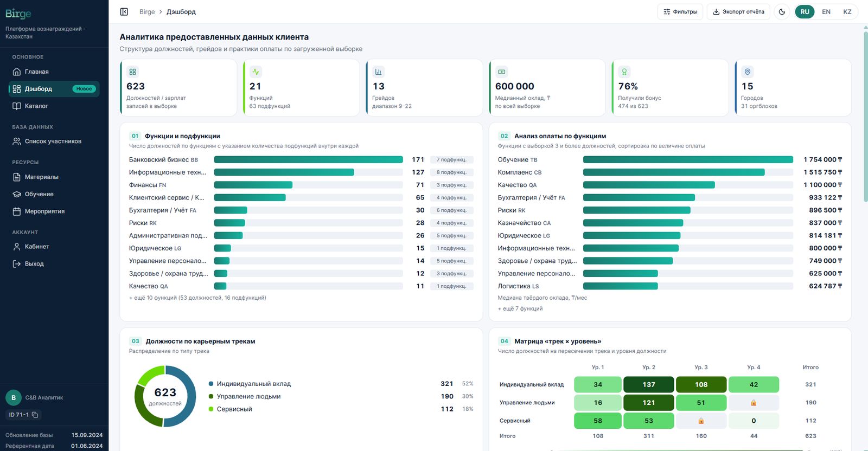This screenshot has width=868, height=451.
Task: Open Обучение in the sidebar
Action: [54, 194]
